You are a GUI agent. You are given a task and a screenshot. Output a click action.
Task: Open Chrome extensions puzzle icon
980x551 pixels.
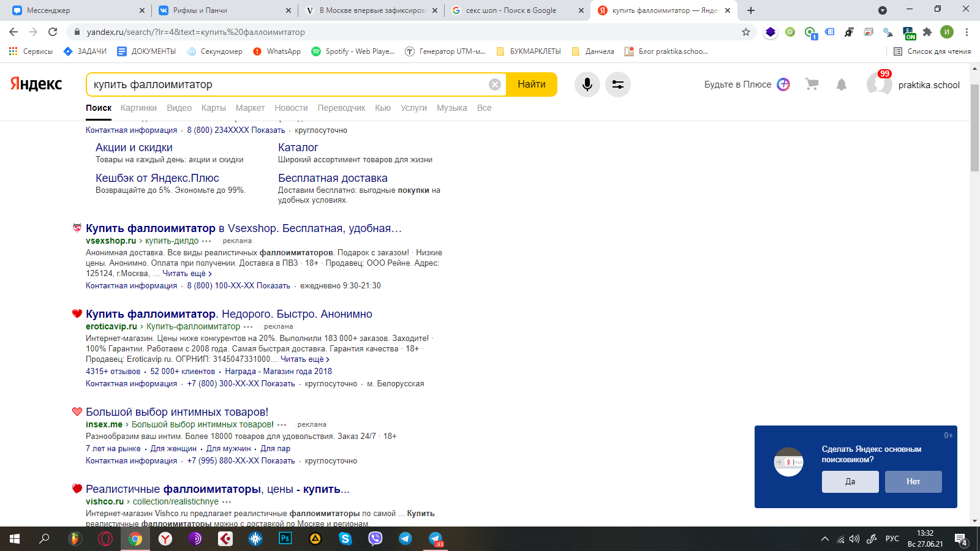(x=927, y=32)
